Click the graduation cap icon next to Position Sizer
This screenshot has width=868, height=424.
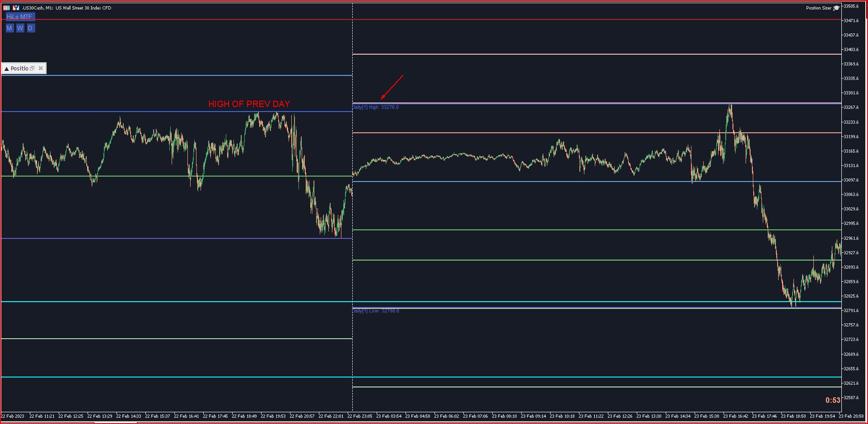(x=836, y=8)
